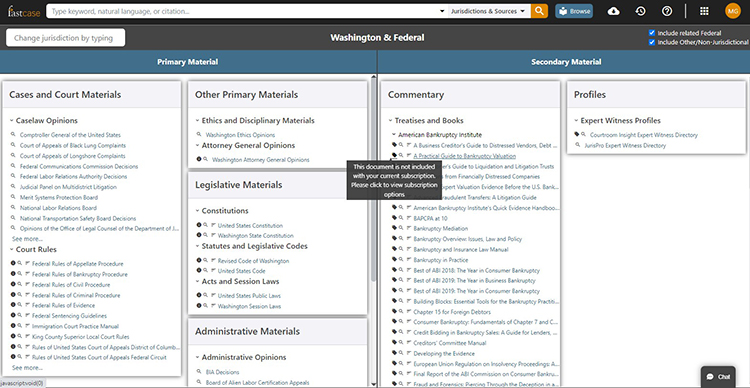The image size is (750, 388).
Task: Click outline icon for Revised Code of Washington
Action: point(213,260)
